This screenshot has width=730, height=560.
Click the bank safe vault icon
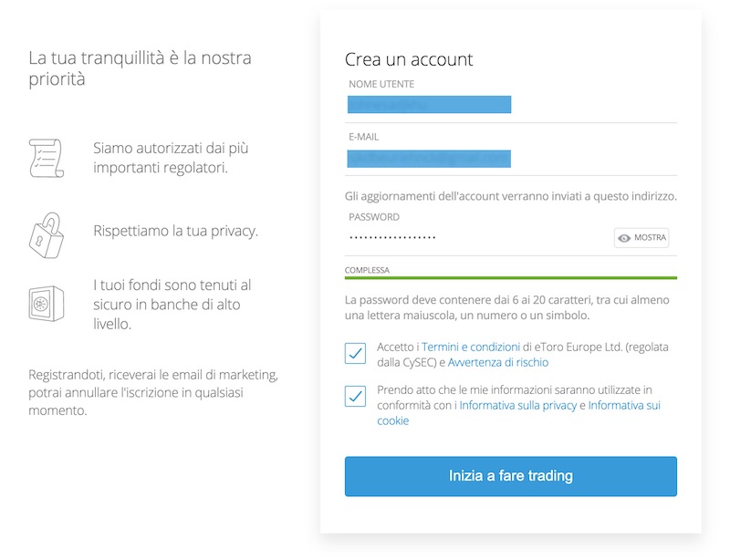[47, 304]
